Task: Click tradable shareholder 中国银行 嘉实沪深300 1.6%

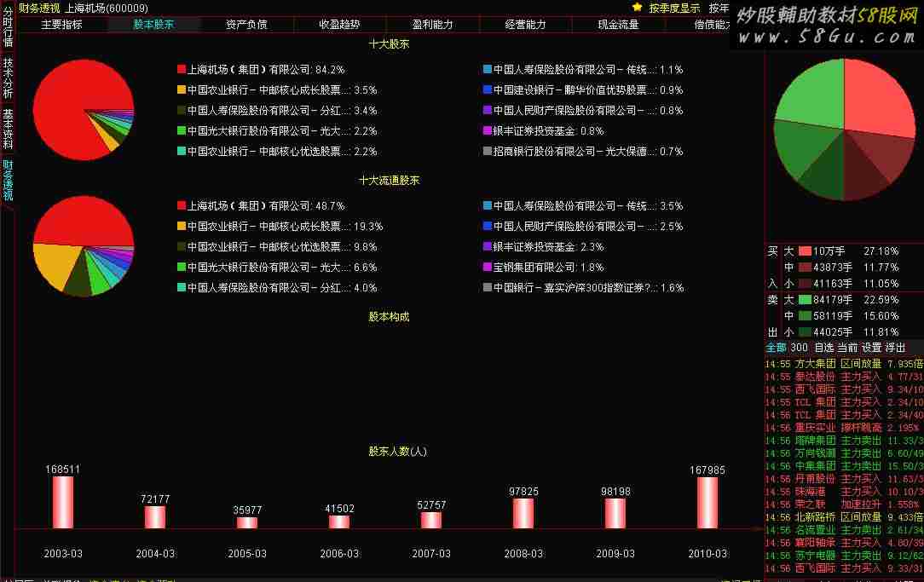Action: click(x=583, y=288)
